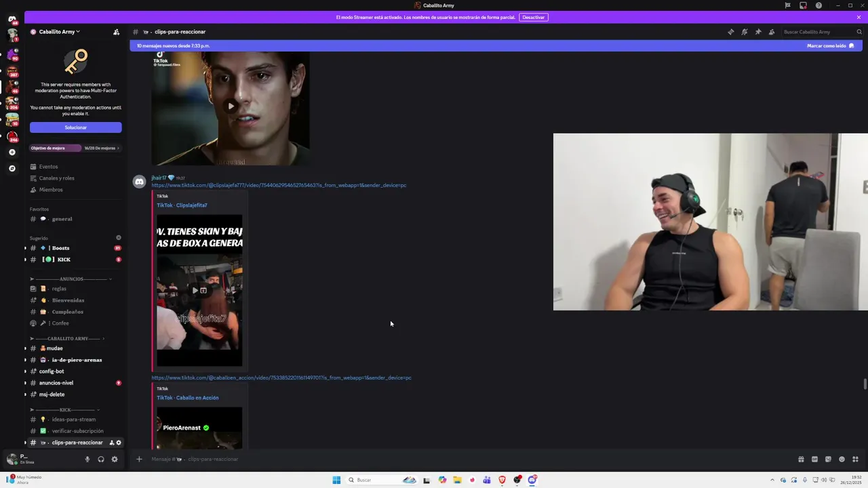Image resolution: width=868 pixels, height=488 pixels.
Task: Open the help question mark icon
Action: click(x=818, y=5)
